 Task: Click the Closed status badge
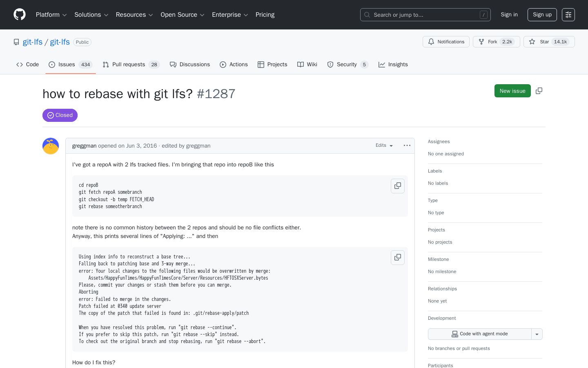pyautogui.click(x=60, y=115)
